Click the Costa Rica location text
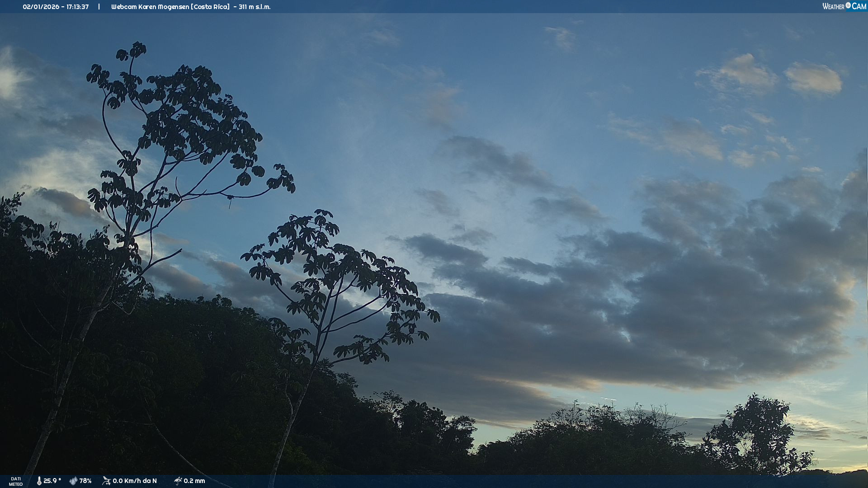 pos(211,7)
